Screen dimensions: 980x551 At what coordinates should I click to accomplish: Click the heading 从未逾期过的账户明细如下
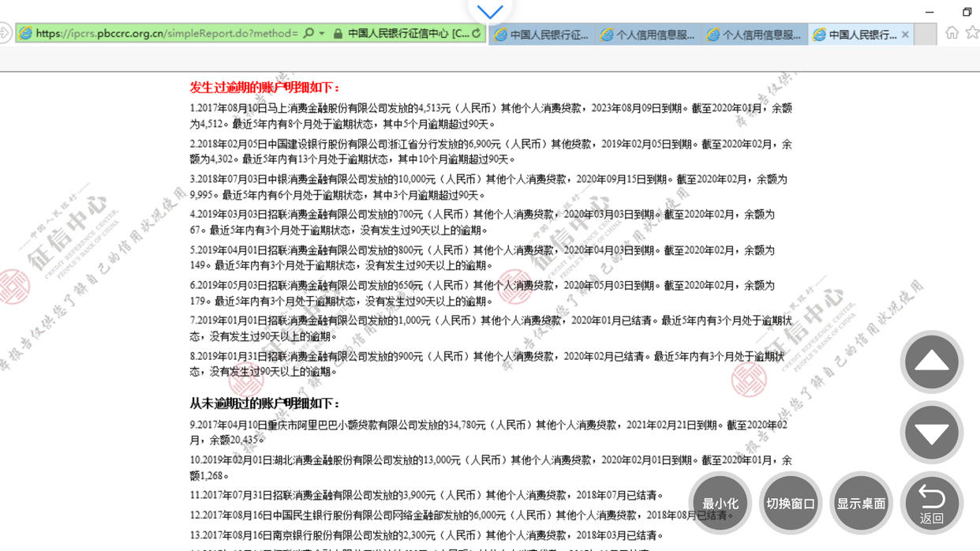[265, 403]
